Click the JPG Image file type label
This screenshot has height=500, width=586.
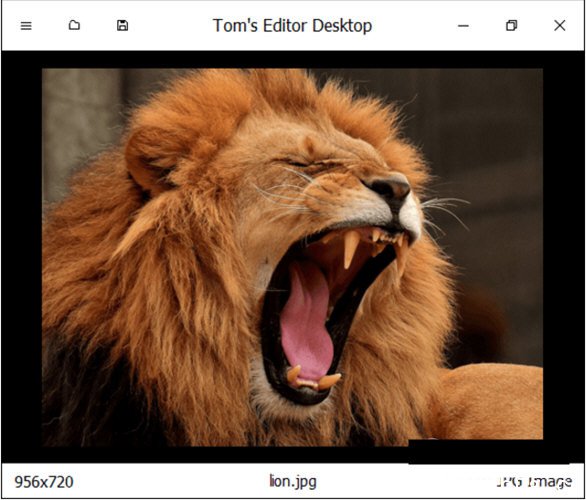(x=534, y=482)
